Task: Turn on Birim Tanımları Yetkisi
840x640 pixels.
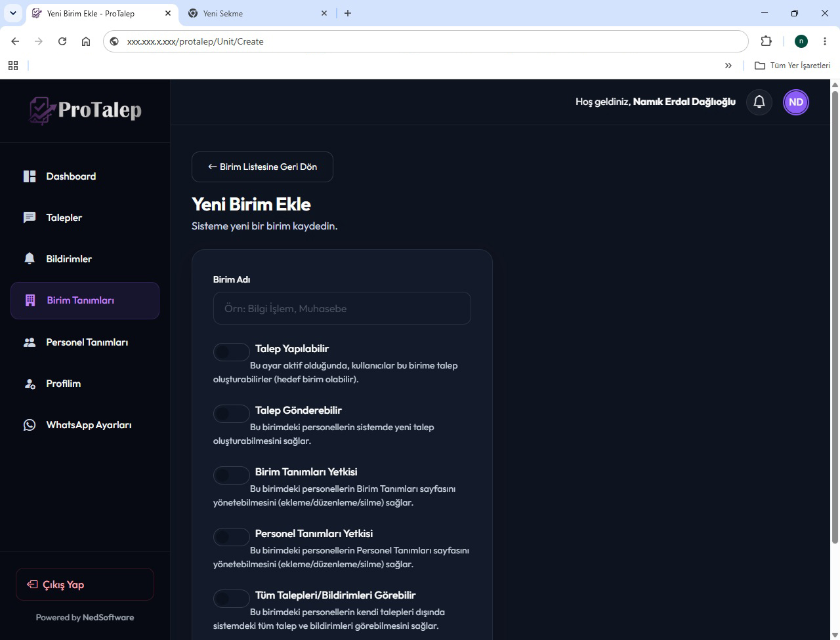Action: click(232, 475)
